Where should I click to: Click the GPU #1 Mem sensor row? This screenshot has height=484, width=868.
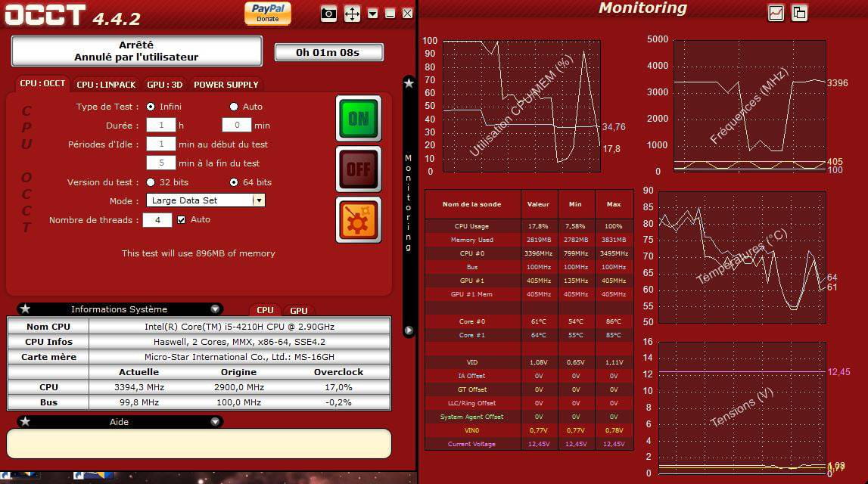point(529,294)
